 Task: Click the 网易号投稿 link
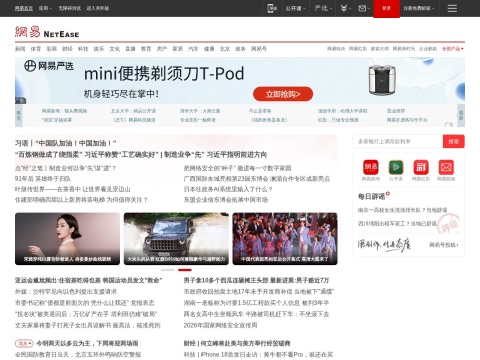(444, 245)
